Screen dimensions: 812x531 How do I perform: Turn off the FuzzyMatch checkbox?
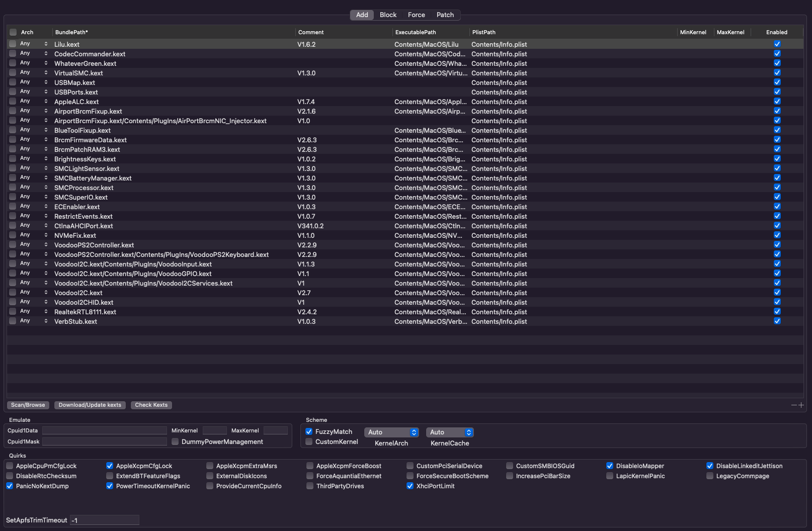(x=309, y=432)
